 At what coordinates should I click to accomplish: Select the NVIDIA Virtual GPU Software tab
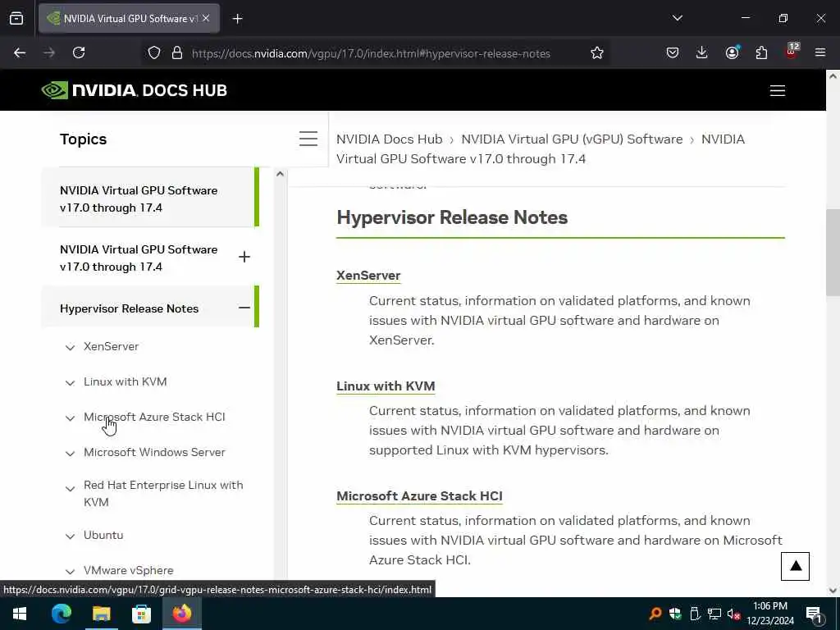click(x=129, y=18)
